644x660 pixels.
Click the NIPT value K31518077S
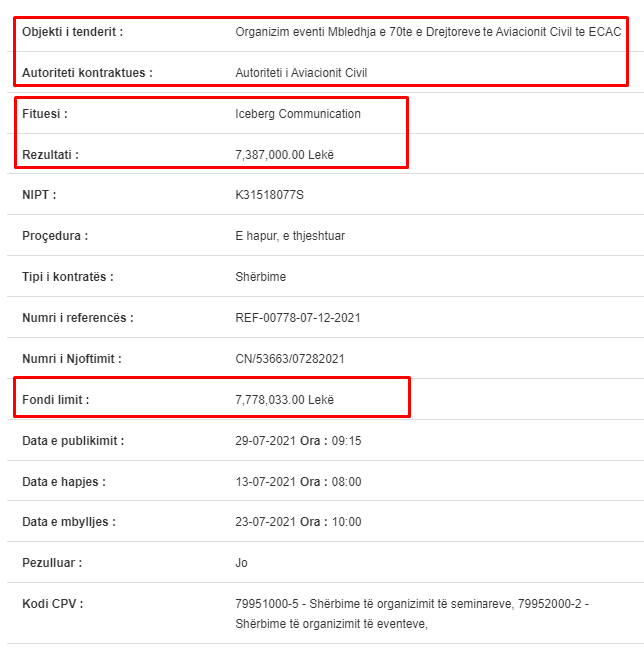269,195
